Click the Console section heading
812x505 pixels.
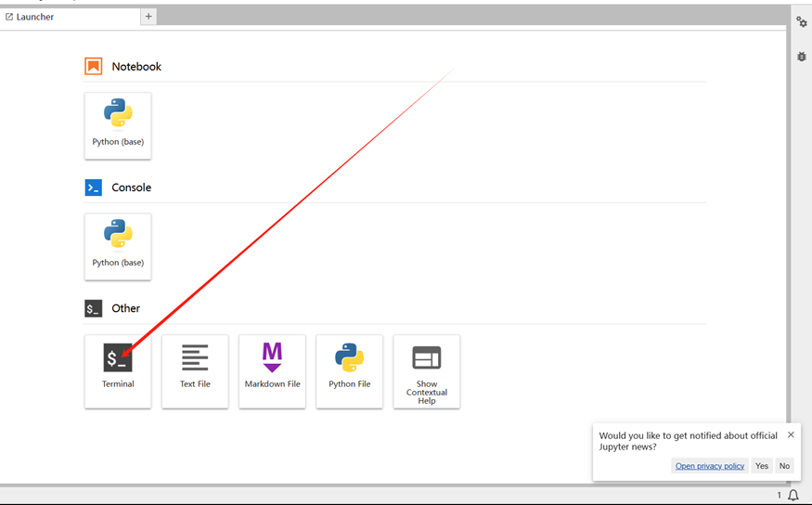[132, 188]
